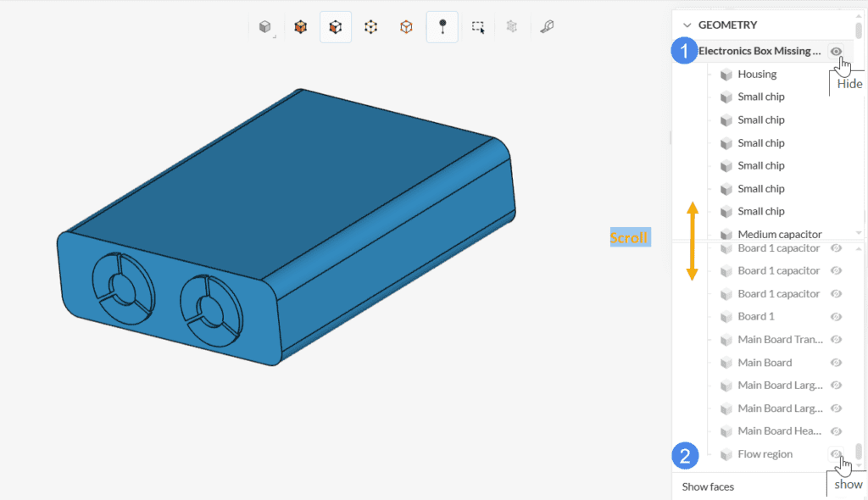Click the Flow region tree entry
The image size is (868, 500).
coord(765,454)
